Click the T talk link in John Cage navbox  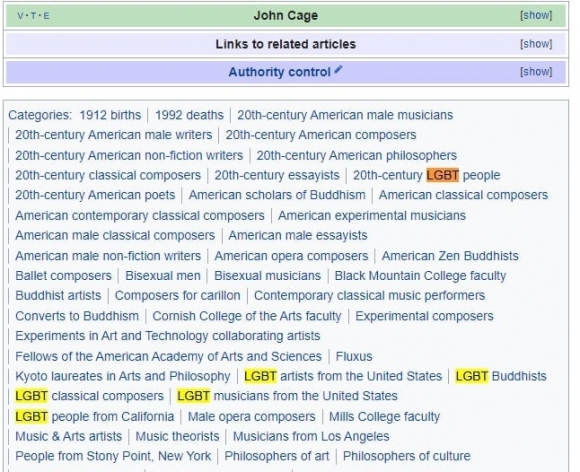33,16
